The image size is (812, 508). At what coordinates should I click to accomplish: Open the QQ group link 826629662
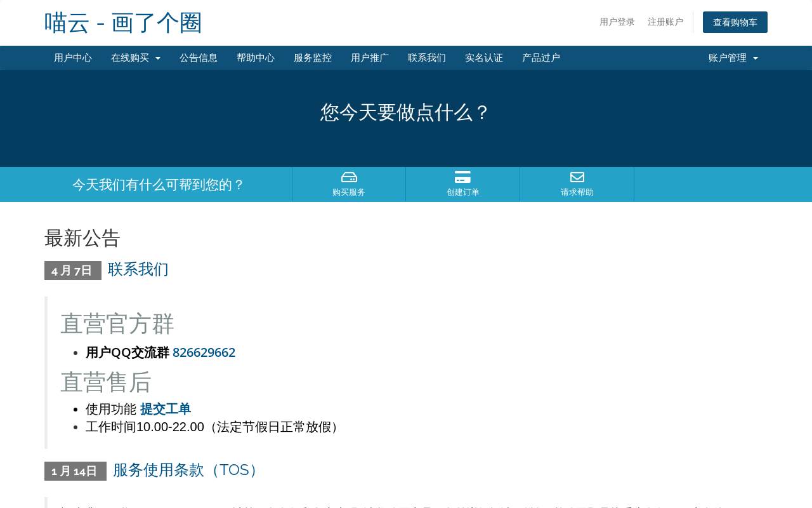coord(204,352)
